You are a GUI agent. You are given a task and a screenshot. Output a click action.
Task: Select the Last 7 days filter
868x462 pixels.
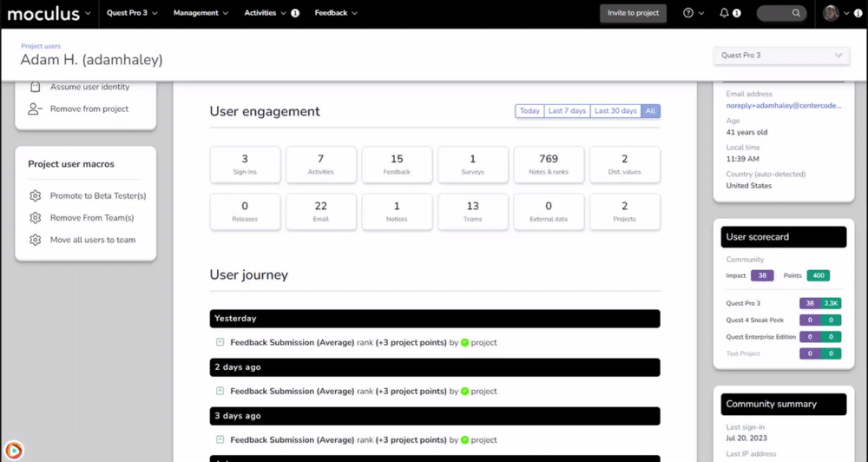pos(567,111)
